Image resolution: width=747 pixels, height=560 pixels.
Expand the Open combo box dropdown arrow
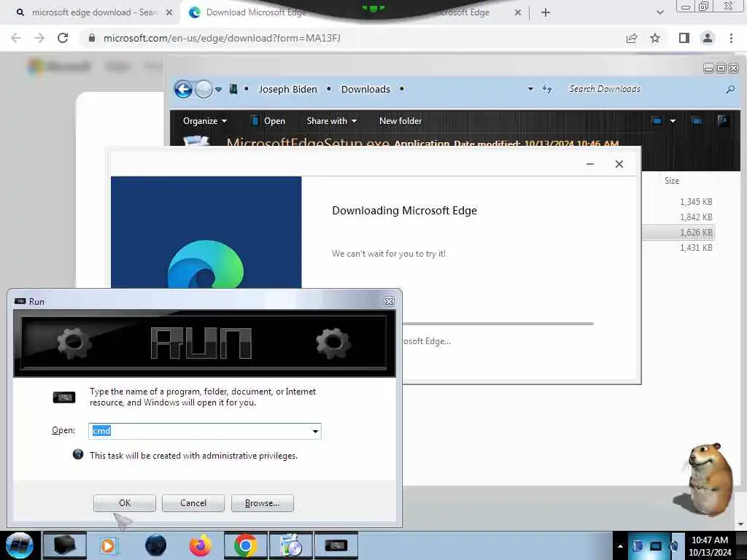[315, 431]
